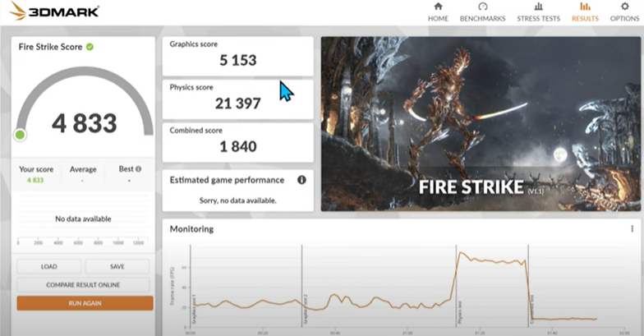Click the Physics score value 21 397
The width and height of the screenshot is (644, 336).
click(x=238, y=104)
